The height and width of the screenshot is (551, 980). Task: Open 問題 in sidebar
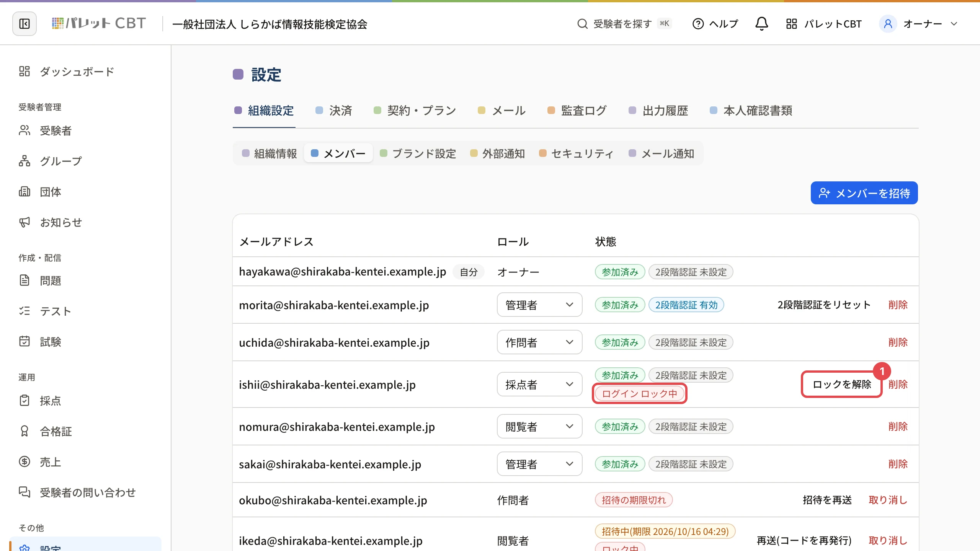(x=40, y=280)
